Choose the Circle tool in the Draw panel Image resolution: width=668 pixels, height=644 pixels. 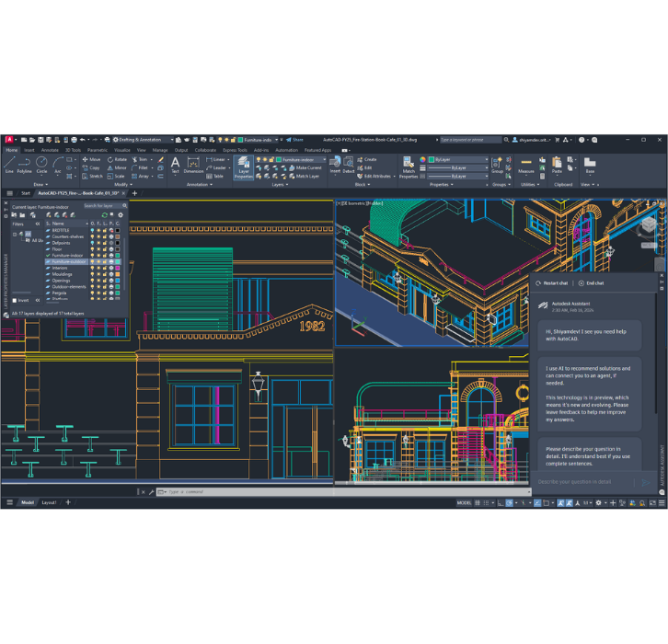[41, 164]
